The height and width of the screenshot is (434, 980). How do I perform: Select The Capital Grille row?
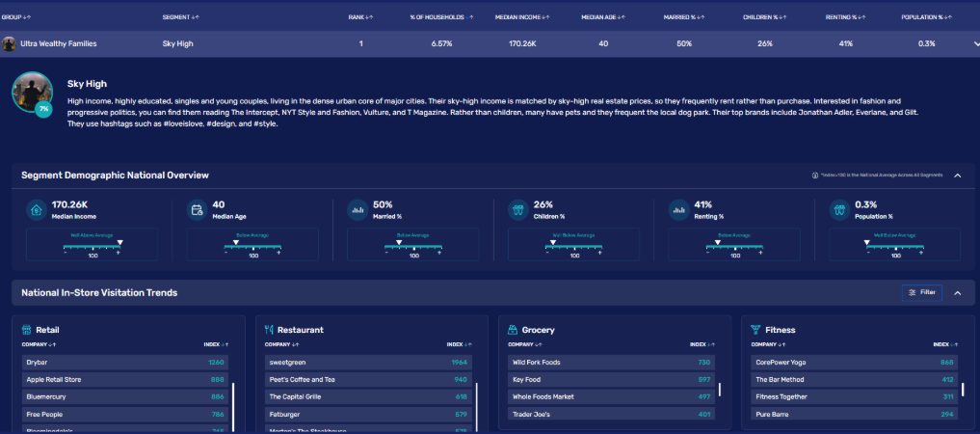368,396
